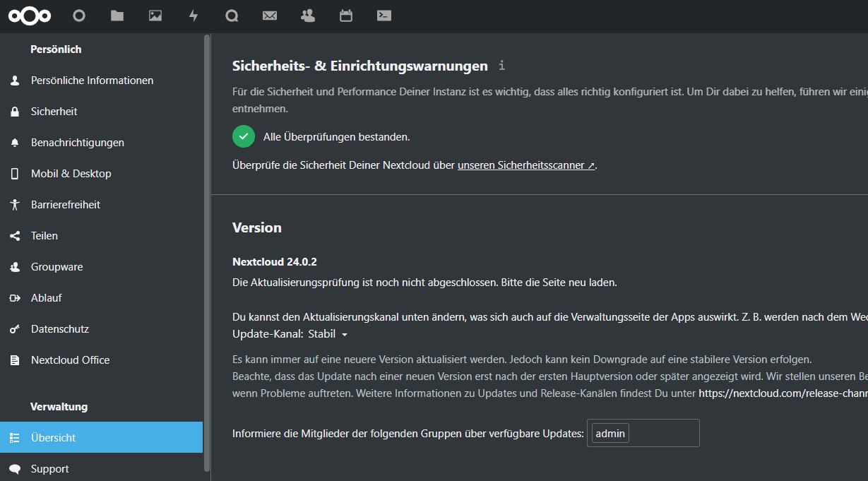This screenshot has height=481, width=868.
Task: Click the Nextcloud logo
Action: pos(30,16)
